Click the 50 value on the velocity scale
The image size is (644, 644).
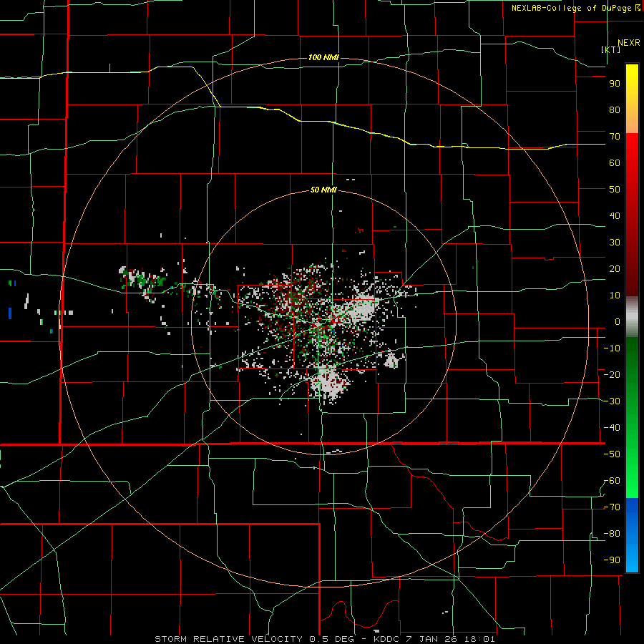(x=615, y=190)
